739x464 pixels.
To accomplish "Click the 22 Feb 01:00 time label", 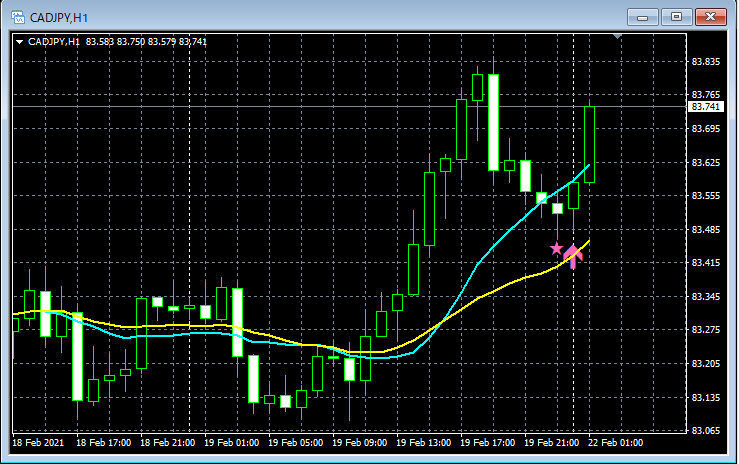I will coord(616,443).
